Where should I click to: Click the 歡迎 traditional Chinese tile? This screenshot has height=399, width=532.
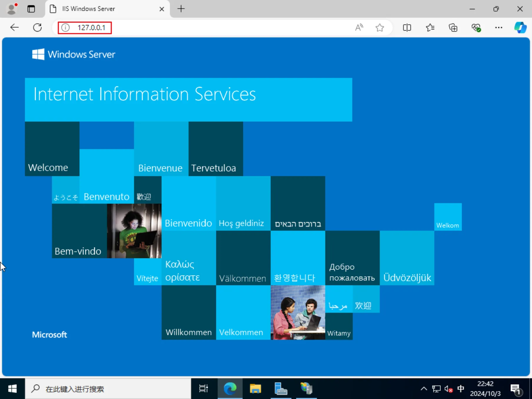[148, 190]
